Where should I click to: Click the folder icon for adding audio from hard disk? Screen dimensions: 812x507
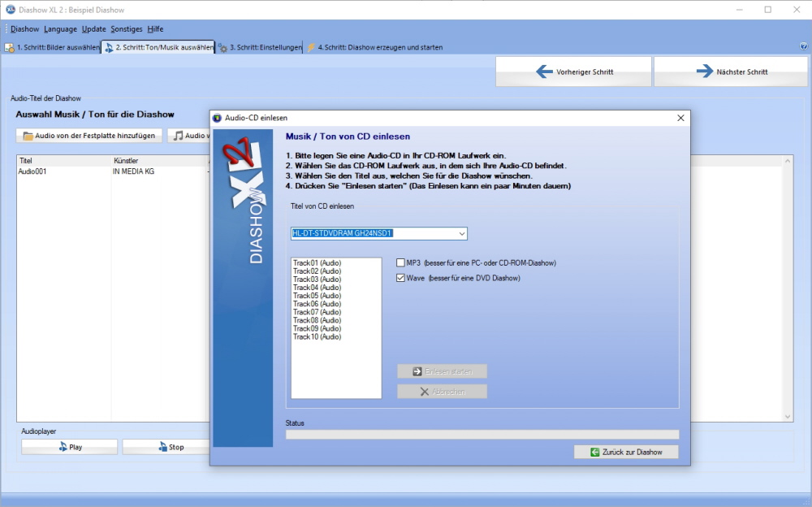tap(28, 136)
